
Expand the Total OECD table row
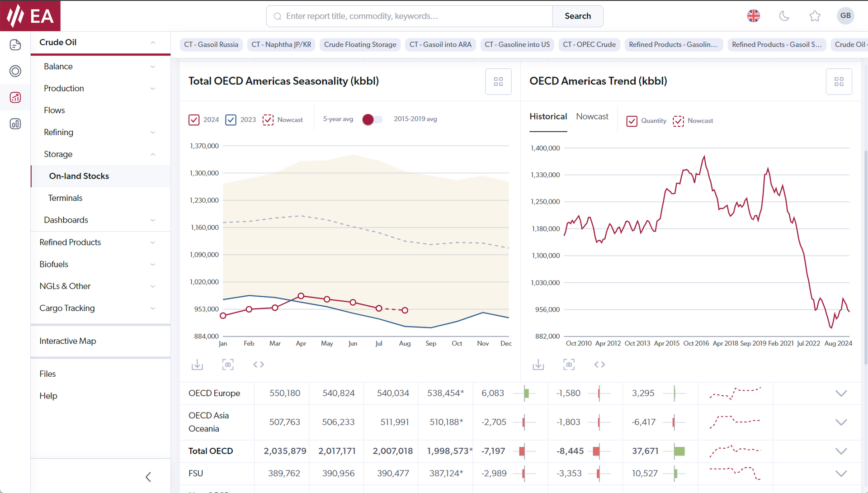(841, 451)
